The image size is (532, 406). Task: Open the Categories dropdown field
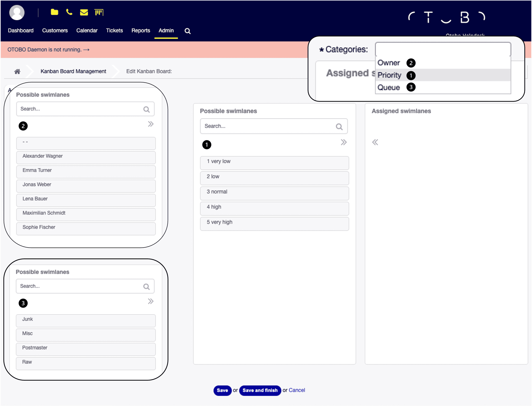click(x=443, y=49)
